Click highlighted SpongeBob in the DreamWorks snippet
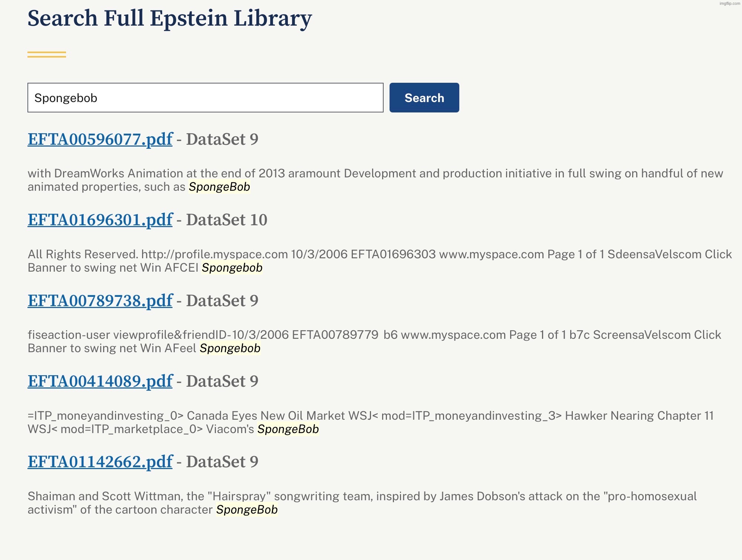 [219, 187]
